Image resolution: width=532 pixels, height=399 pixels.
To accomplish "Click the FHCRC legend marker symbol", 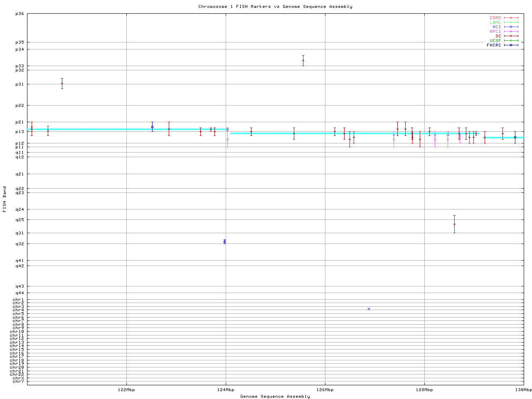I will (511, 45).
